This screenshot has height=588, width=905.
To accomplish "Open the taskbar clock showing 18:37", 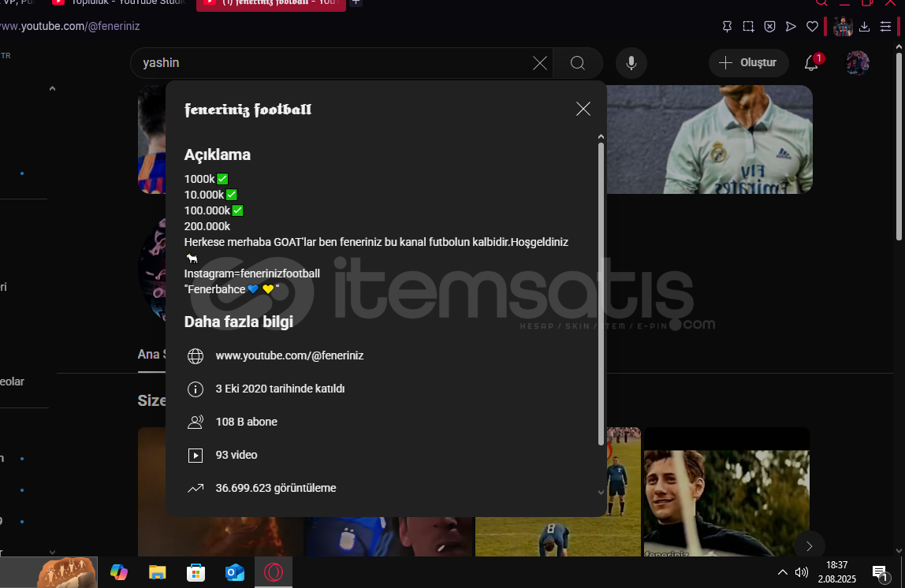I will click(837, 572).
